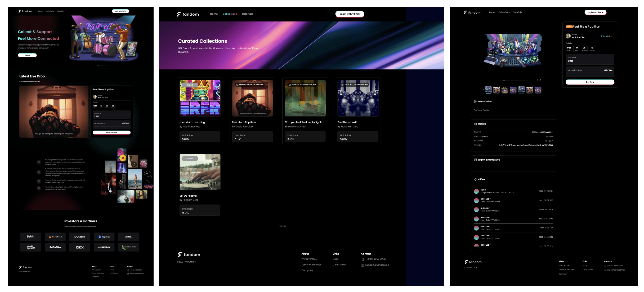Click the 'By AlexWang-test' creator text
Screen dimensions: 644x292
click(x=190, y=127)
